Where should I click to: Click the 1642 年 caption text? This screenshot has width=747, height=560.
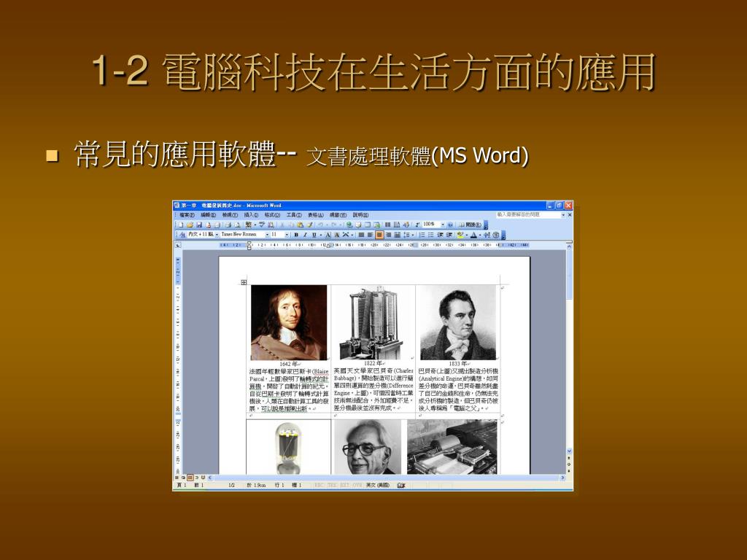pyautogui.click(x=288, y=364)
